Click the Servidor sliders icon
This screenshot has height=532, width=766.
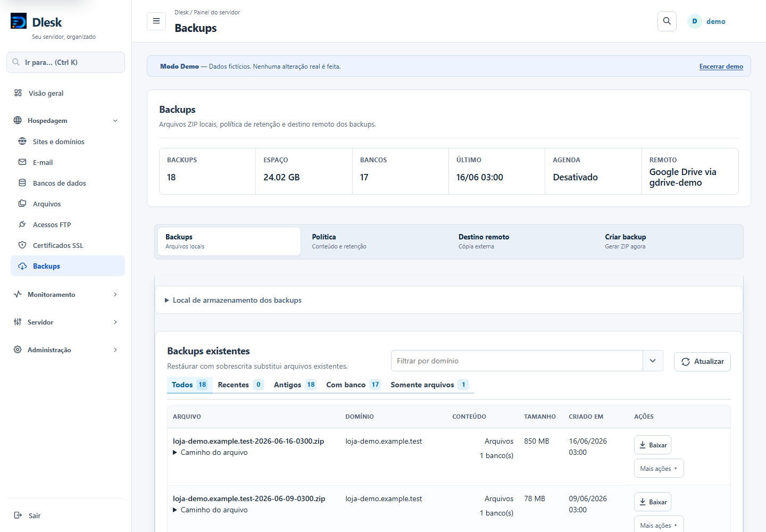tap(18, 322)
